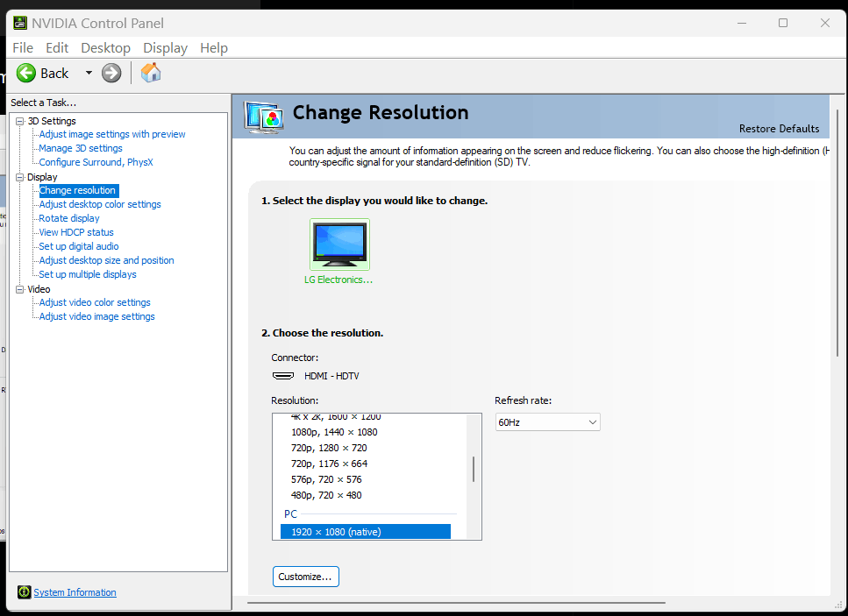
Task: Collapse the 3D Settings tree node
Action: coord(20,121)
